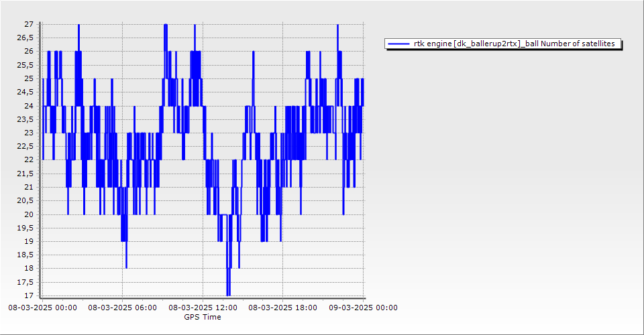Click the legend entry for rtk engine satellites

coord(503,44)
